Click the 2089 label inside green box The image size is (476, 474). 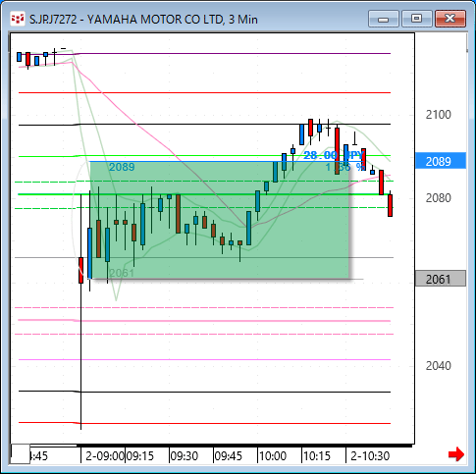122,167
